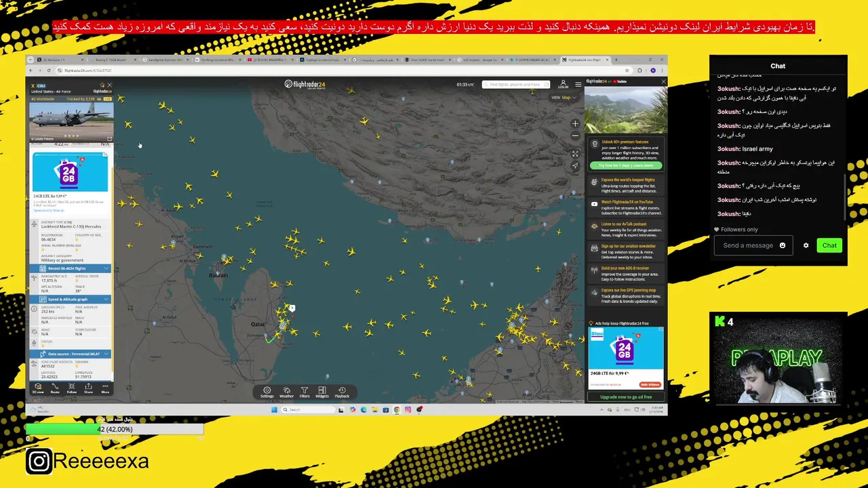This screenshot has width=868, height=488.
Task: Reload the browser page
Action: [x=48, y=70]
